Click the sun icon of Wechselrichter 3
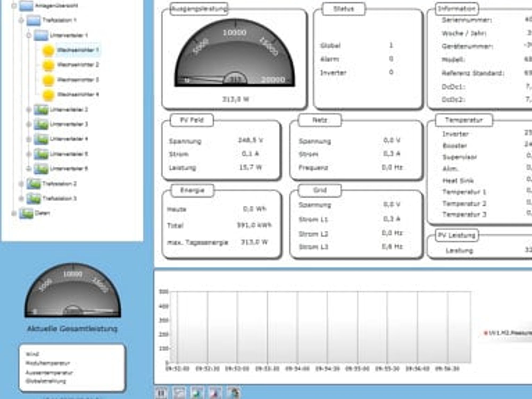This screenshot has width=532, height=399. pos(48,80)
